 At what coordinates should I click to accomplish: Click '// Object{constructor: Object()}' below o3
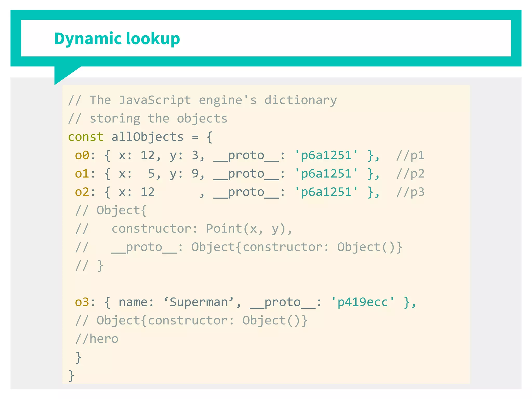[x=191, y=321]
